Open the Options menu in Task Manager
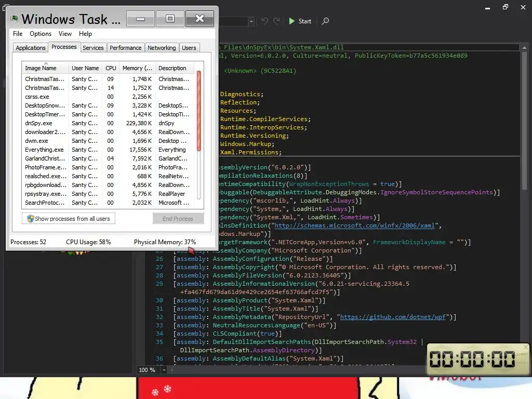 point(41,34)
